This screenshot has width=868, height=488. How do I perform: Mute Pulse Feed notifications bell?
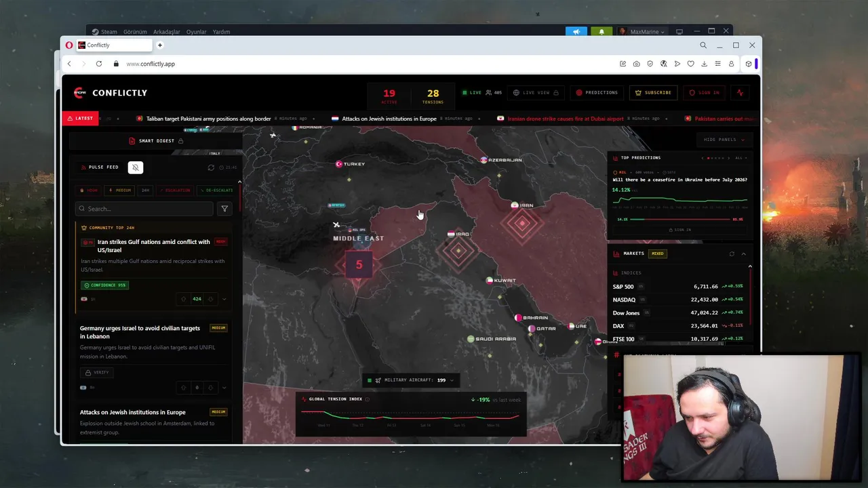coord(136,167)
